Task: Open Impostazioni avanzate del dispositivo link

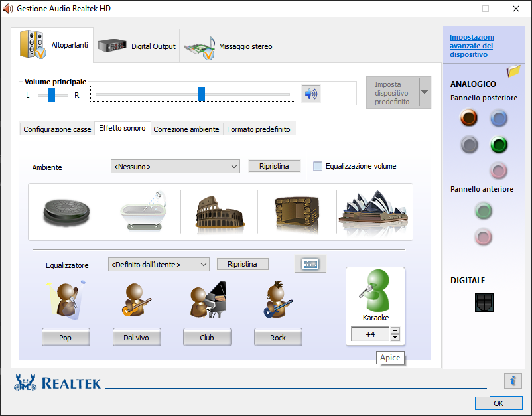Action: click(x=472, y=46)
